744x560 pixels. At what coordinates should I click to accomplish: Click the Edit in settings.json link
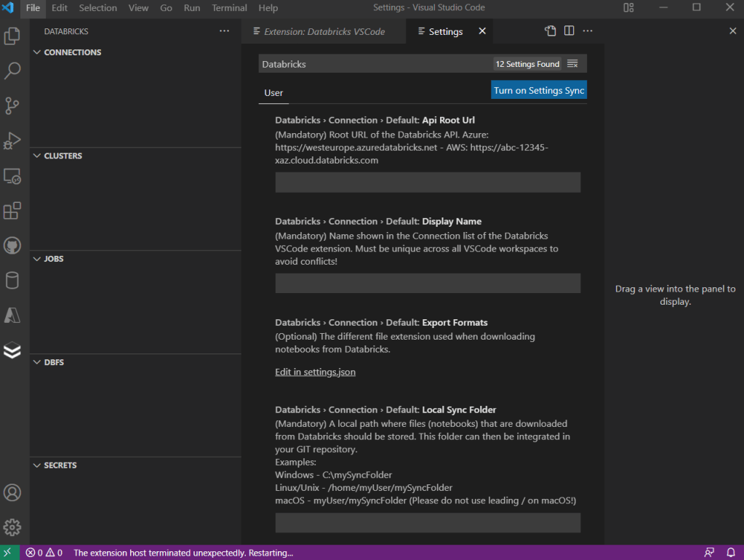point(315,372)
